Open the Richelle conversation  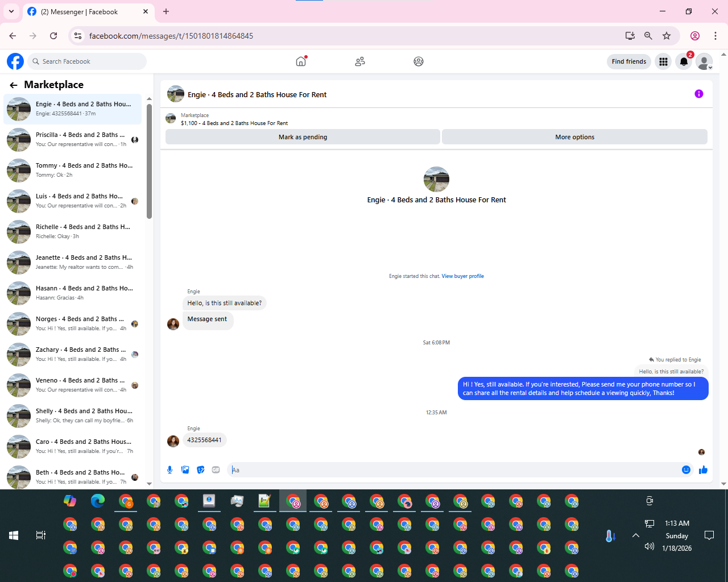point(73,232)
